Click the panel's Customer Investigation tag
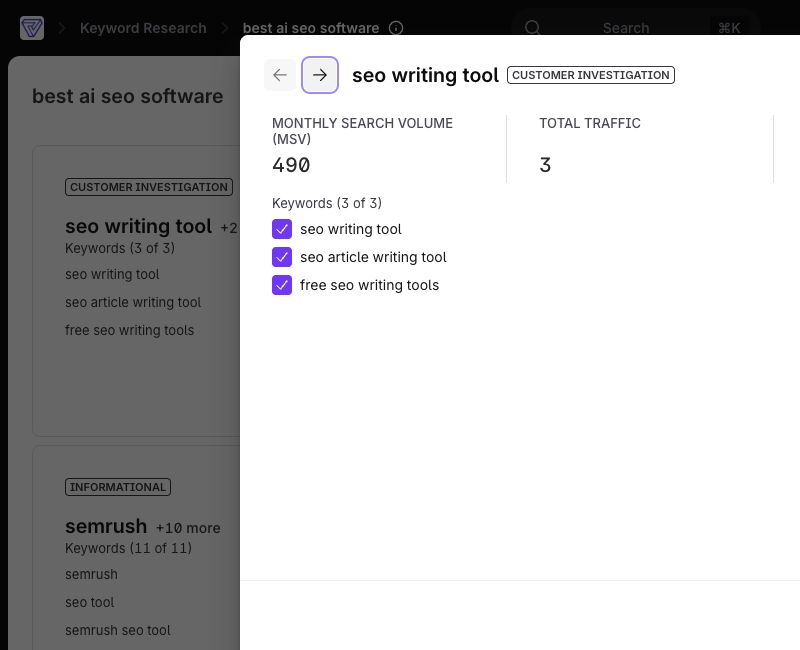The height and width of the screenshot is (650, 800). click(591, 75)
